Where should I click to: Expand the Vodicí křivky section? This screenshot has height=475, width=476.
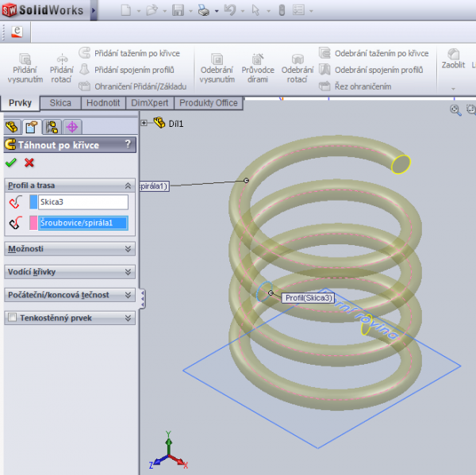point(69,272)
